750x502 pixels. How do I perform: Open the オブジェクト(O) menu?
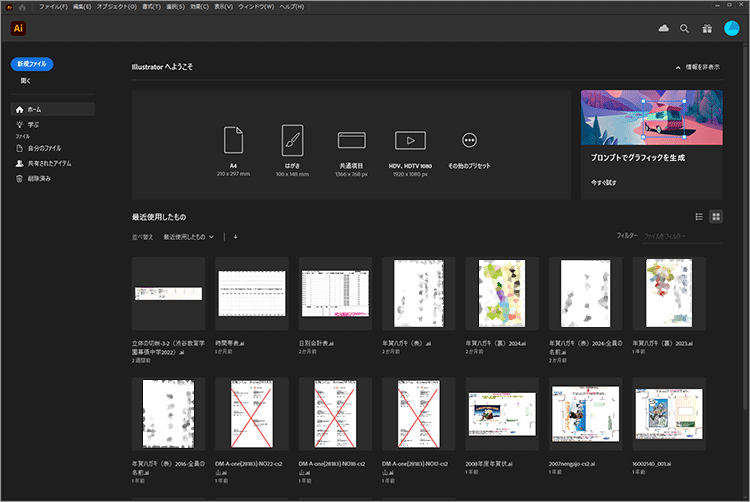pyautogui.click(x=117, y=7)
